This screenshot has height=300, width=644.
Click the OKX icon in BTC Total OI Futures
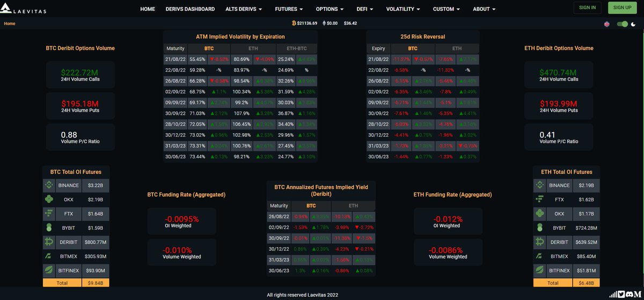[x=49, y=199]
